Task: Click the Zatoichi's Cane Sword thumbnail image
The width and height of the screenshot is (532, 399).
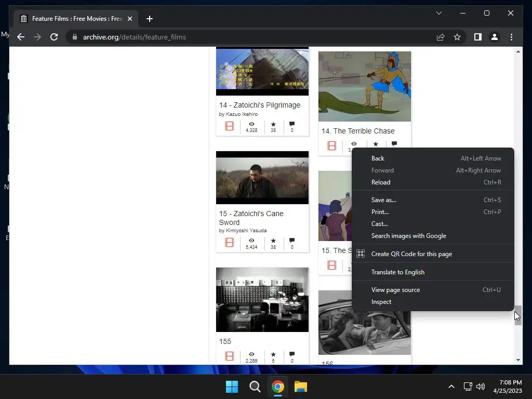Action: click(x=262, y=178)
